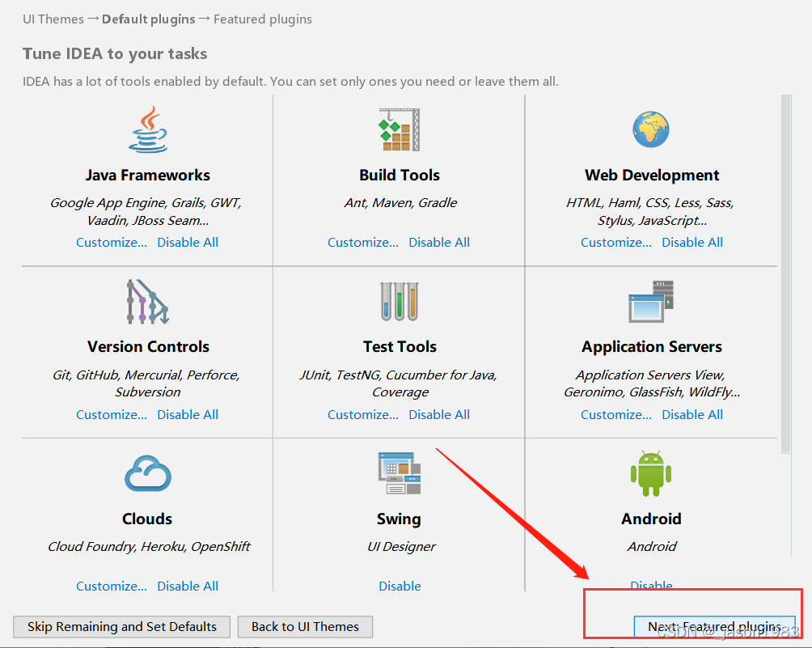Click the Version Controls heading
812x648 pixels.
(148, 346)
